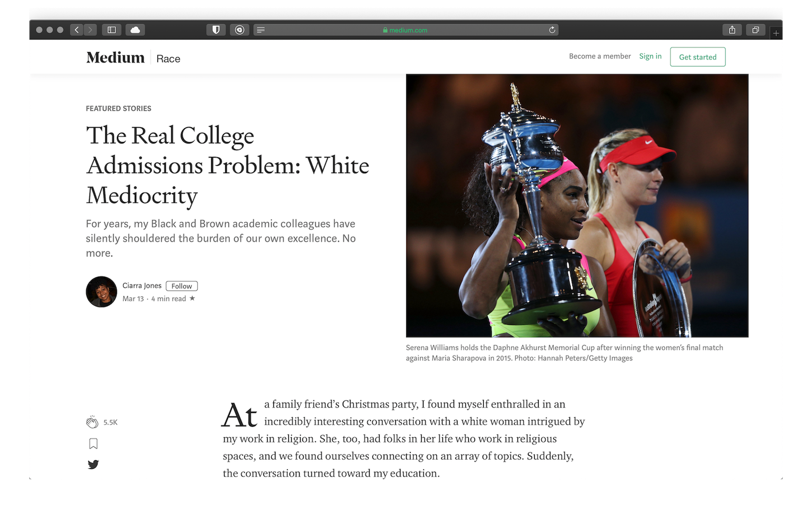
Task: Show all tabs overview icon
Action: click(755, 30)
